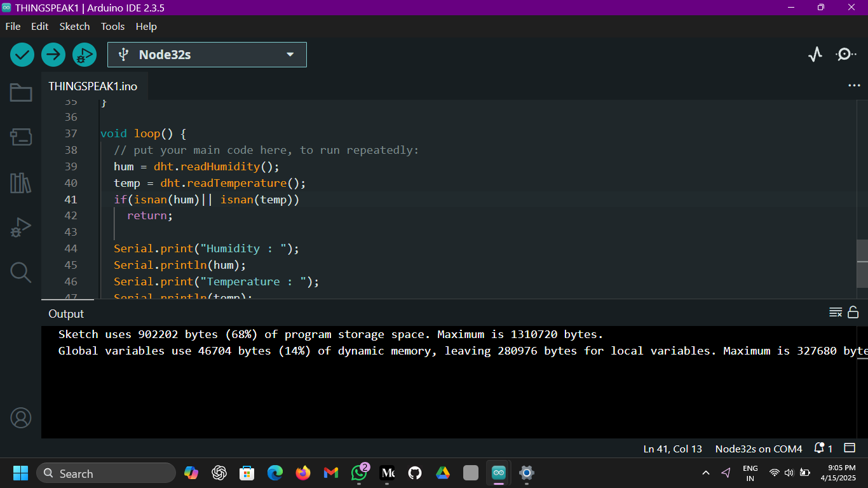The height and width of the screenshot is (488, 868).
Task: Select the THINGSPEAK1.ino tab
Action: point(93,86)
